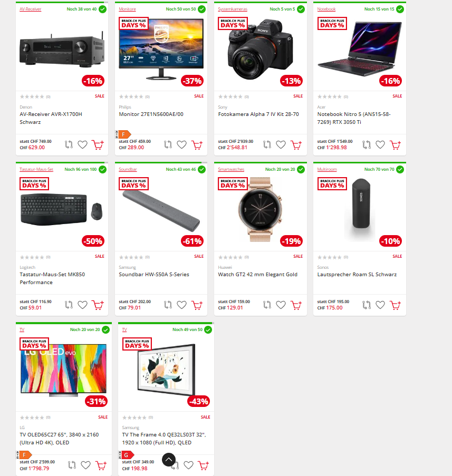The width and height of the screenshot is (452, 476).
Task: Open the Multiroom category link
Action: click(327, 169)
